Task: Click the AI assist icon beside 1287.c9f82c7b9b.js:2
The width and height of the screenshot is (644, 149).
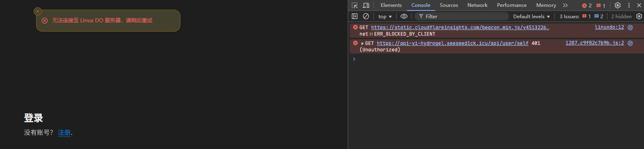Action: click(x=630, y=43)
